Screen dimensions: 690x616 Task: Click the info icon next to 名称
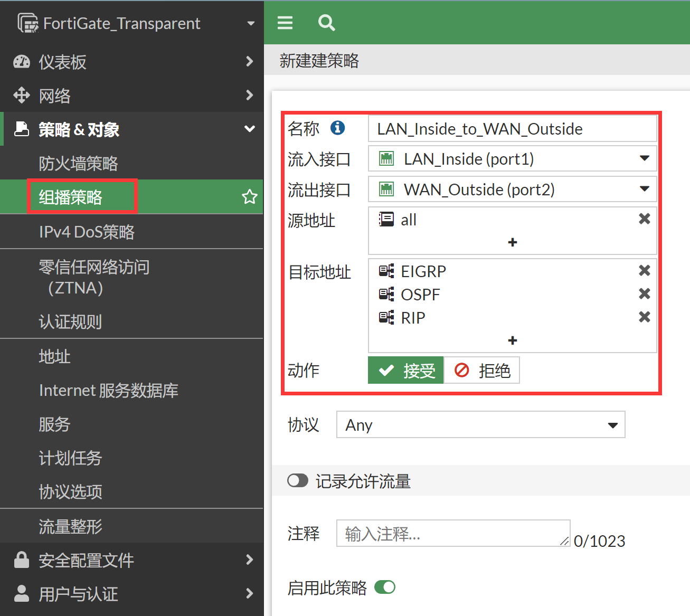click(x=337, y=128)
